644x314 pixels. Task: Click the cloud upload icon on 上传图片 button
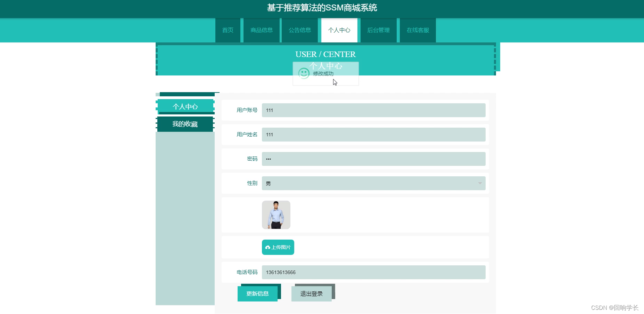coord(267,247)
